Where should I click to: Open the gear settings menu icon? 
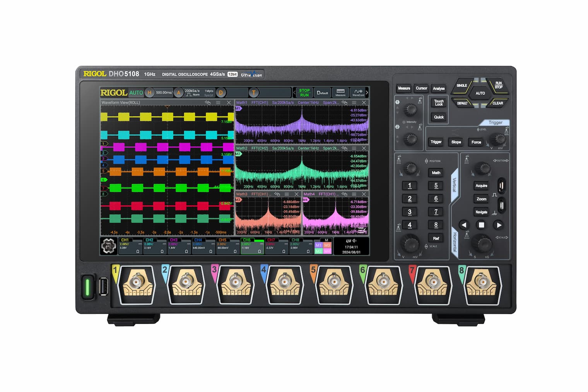pos(108,246)
